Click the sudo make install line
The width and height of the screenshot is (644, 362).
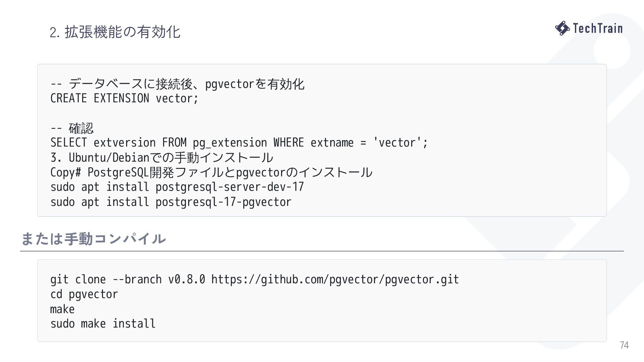pos(103,324)
